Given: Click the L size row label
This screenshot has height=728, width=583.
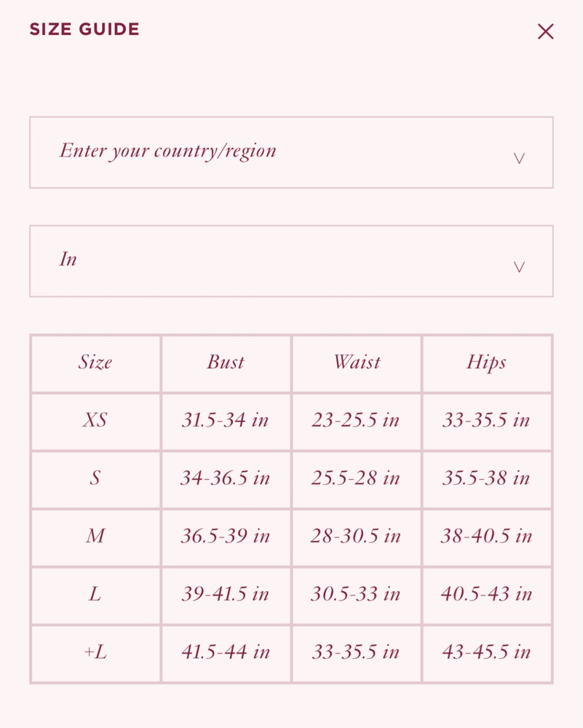Looking at the screenshot, I should pyautogui.click(x=95, y=594).
